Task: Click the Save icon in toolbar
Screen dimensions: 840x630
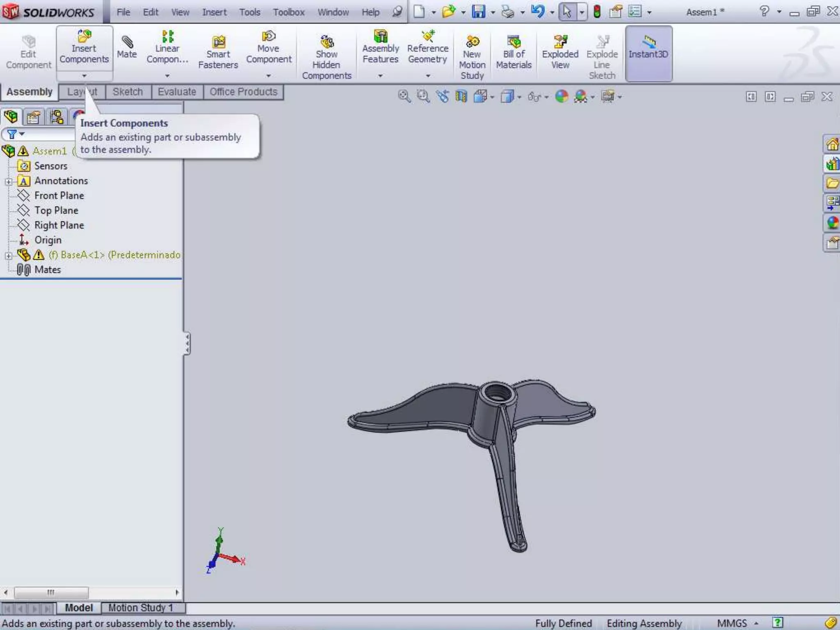Action: (x=478, y=11)
